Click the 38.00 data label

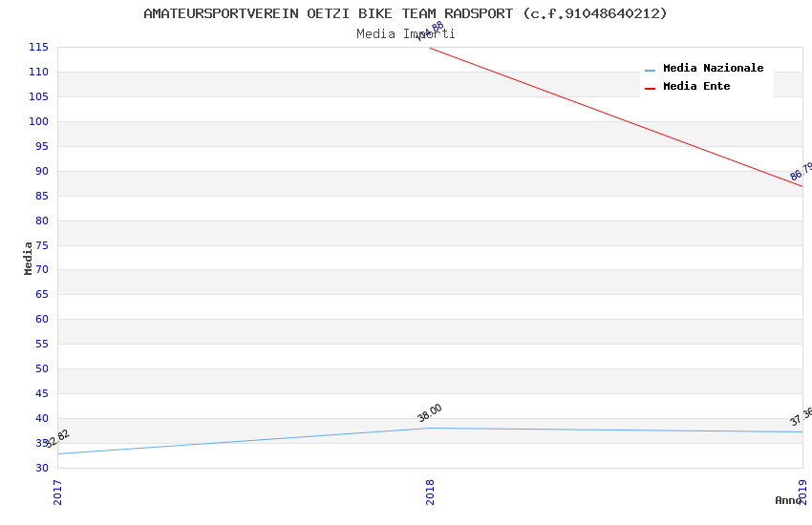pyautogui.click(x=430, y=412)
